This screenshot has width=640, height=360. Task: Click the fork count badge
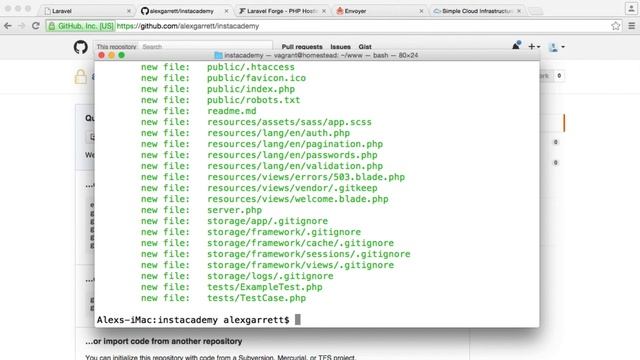(x=559, y=76)
